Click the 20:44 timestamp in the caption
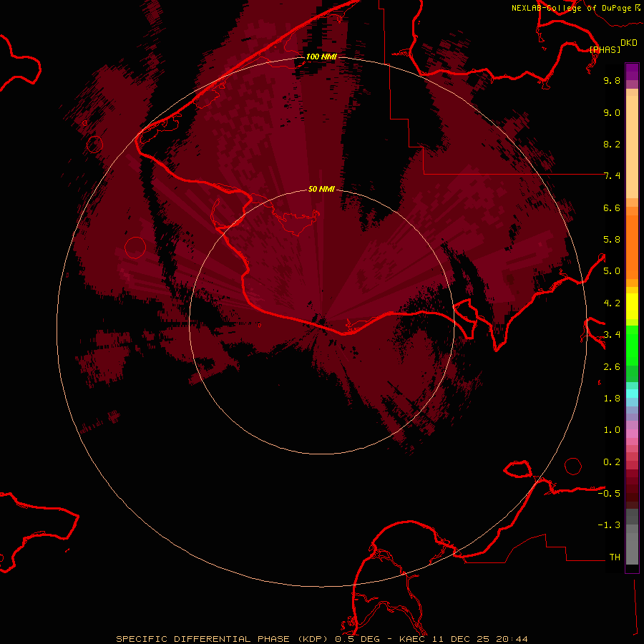The width and height of the screenshot is (644, 644). click(x=512, y=639)
